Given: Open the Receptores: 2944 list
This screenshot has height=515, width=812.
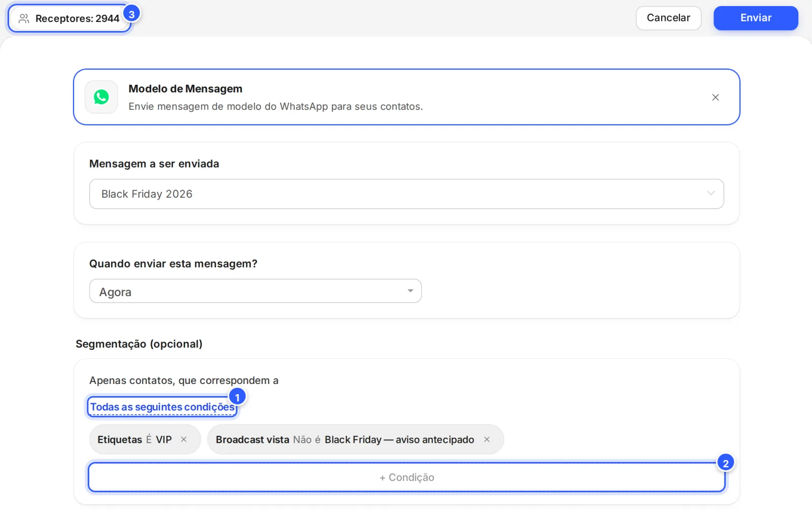Looking at the screenshot, I should (x=70, y=19).
